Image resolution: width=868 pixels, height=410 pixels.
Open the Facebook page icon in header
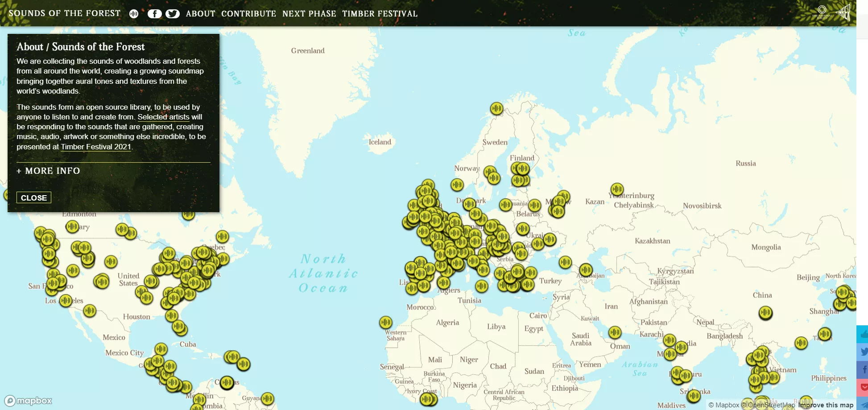point(154,14)
